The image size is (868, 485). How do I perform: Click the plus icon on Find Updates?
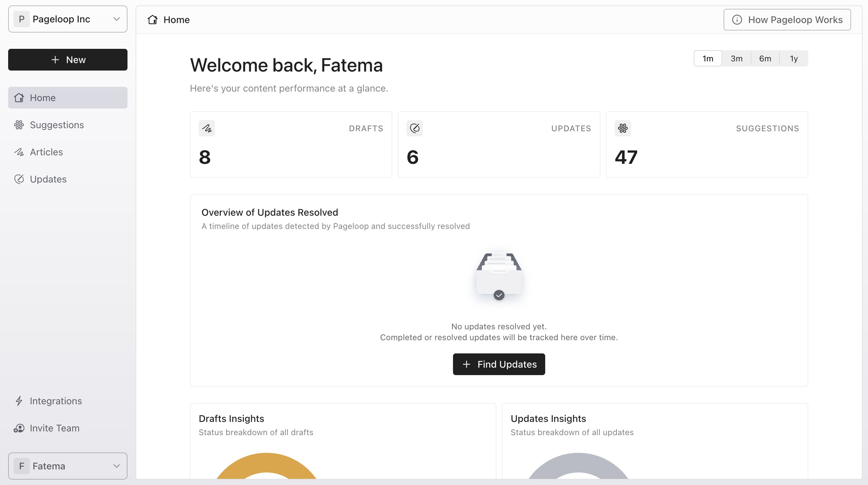(x=467, y=364)
